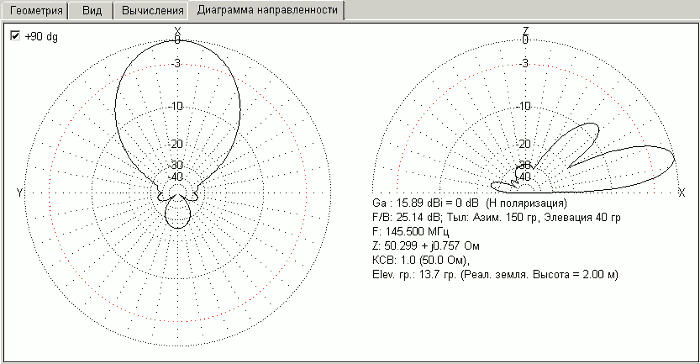Click the -3 label on azimuth plot
The image size is (700, 364).
point(176,64)
